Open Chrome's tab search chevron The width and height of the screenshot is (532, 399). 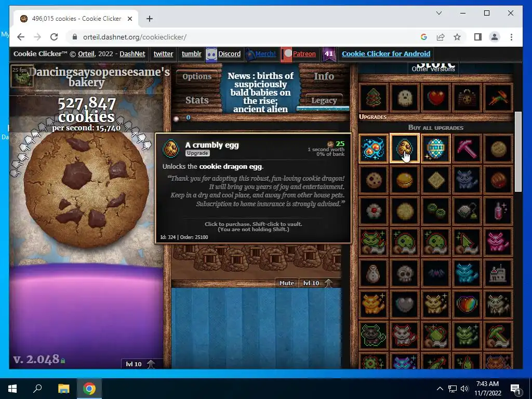[x=438, y=13]
